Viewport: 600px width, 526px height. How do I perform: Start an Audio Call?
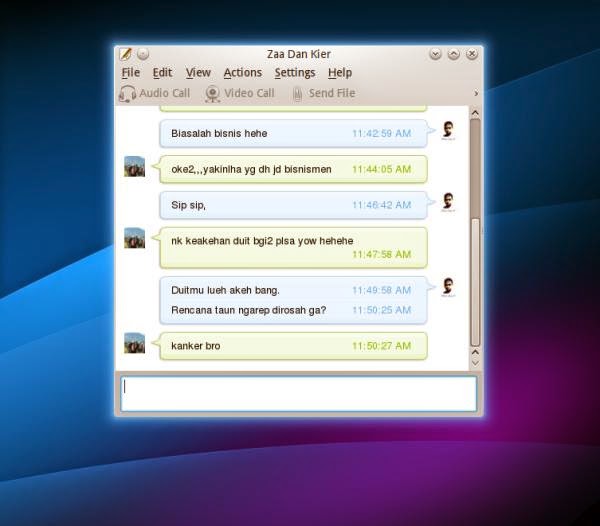(x=155, y=93)
